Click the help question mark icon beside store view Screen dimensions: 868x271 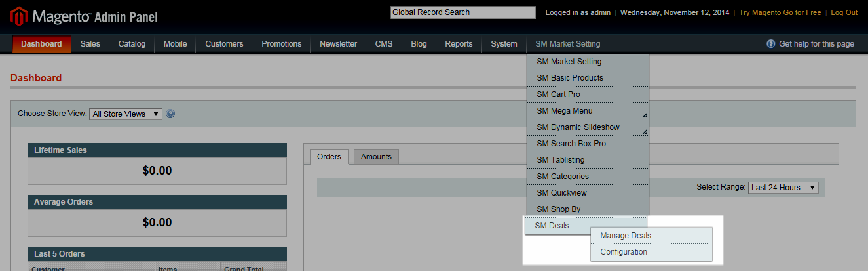[170, 114]
